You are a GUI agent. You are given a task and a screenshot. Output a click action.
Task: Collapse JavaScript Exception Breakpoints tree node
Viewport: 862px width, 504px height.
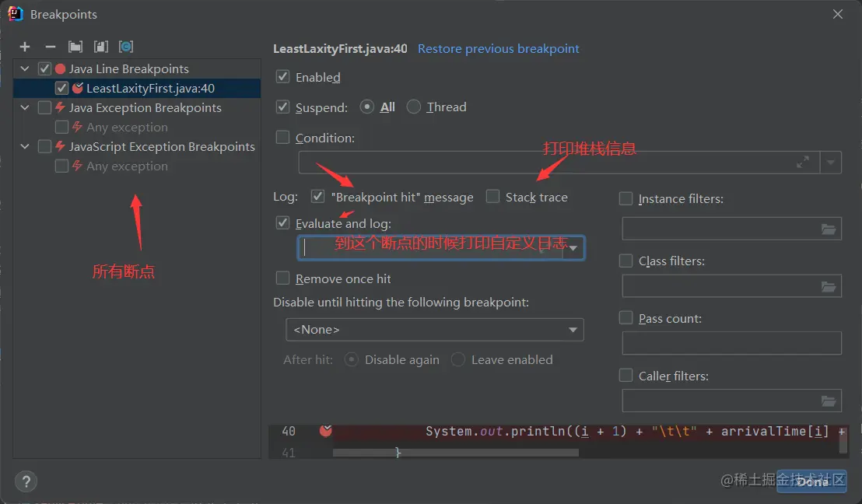(x=25, y=146)
